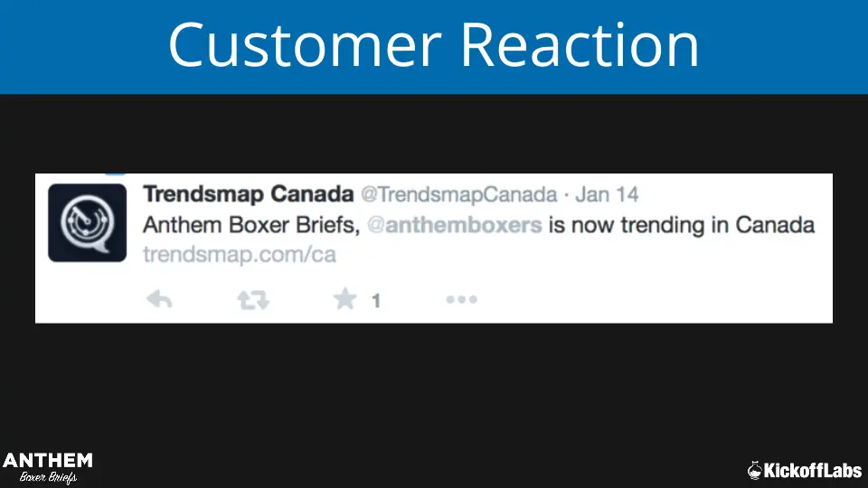
Task: Open the trendsmap.com/ca link
Action: click(239, 255)
